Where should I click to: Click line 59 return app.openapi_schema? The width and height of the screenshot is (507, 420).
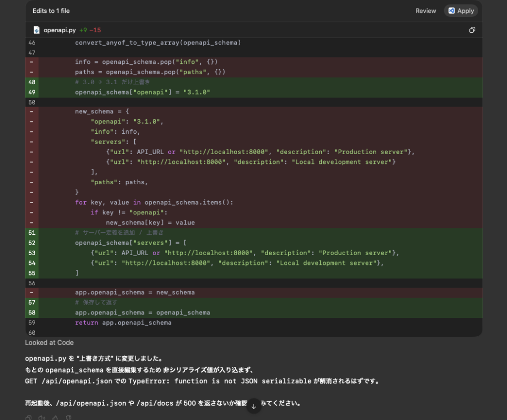(x=123, y=322)
